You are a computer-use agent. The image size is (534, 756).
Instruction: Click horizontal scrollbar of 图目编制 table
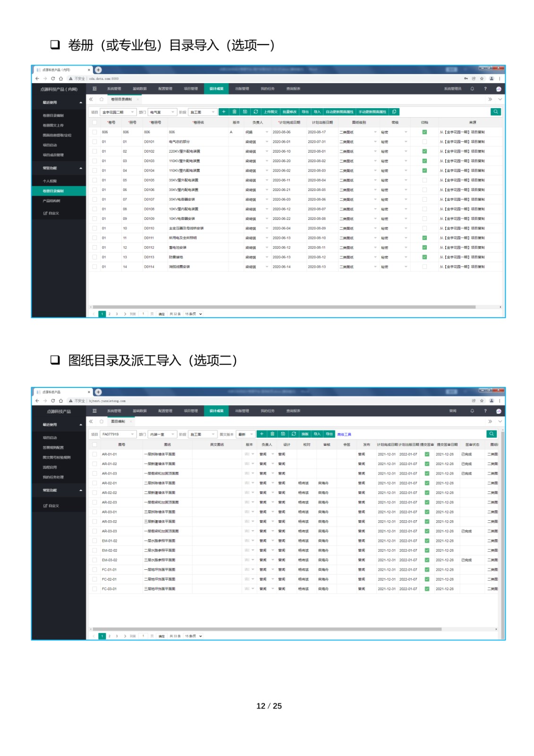[267, 629]
